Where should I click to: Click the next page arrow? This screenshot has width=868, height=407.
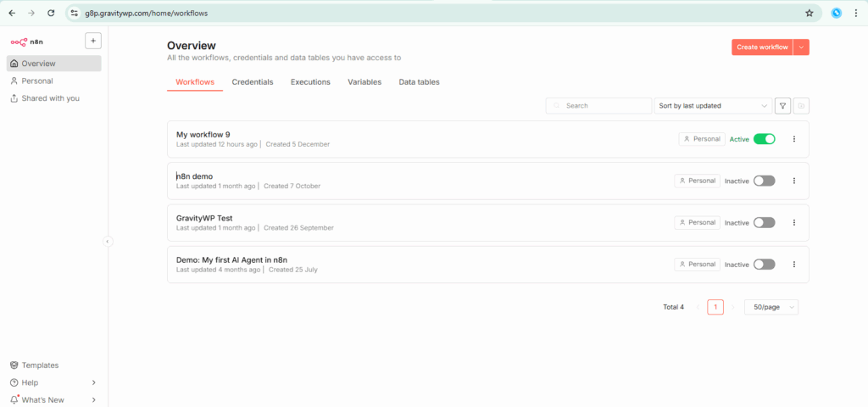pyautogui.click(x=733, y=307)
